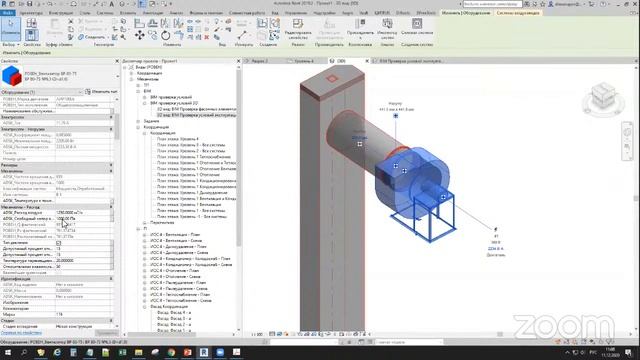Select 'IOS 4 - Ventilation - Plan' in browser
Screen dimensions: 640x360
(x=175, y=235)
